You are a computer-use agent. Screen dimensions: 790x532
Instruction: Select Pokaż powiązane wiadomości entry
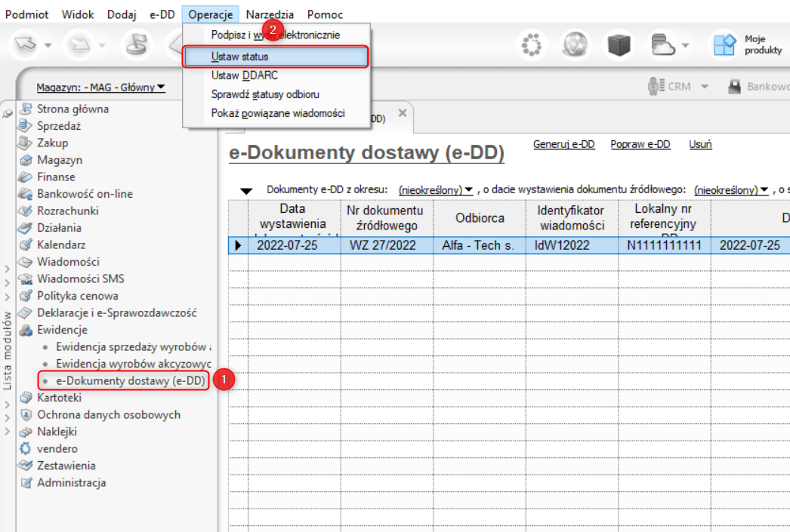(276, 113)
